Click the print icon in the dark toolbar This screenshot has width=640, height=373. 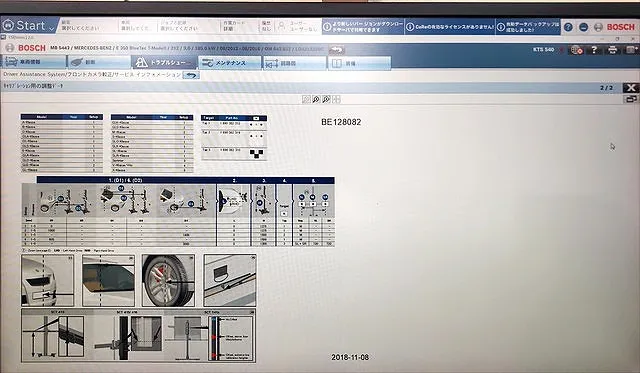(x=613, y=50)
